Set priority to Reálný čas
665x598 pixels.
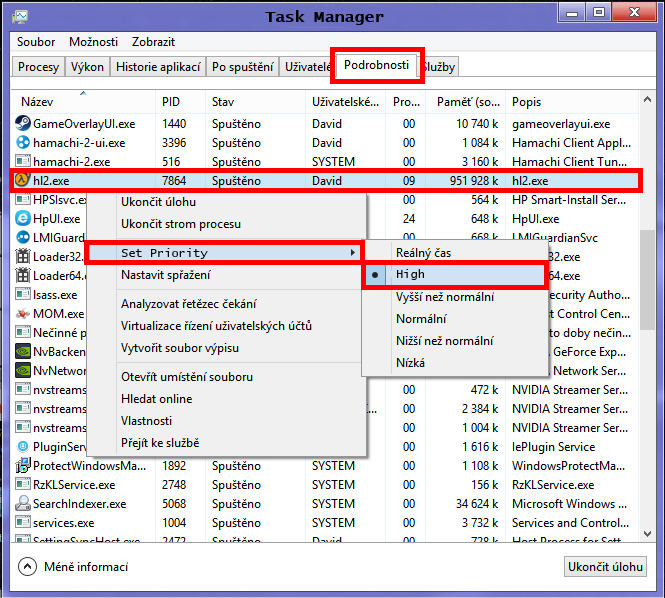pos(455,253)
